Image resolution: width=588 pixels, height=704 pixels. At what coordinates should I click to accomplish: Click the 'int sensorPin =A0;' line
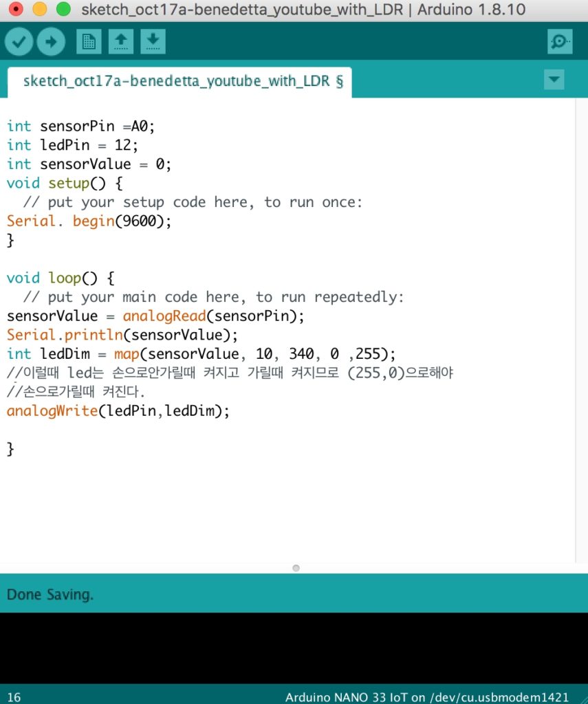81,126
